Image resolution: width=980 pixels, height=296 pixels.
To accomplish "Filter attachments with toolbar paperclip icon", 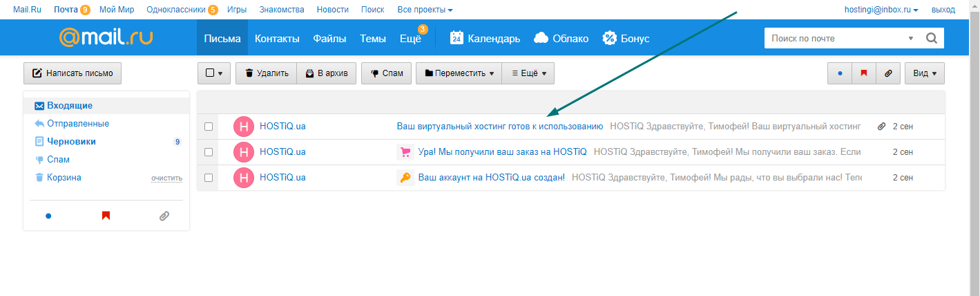I will 887,73.
